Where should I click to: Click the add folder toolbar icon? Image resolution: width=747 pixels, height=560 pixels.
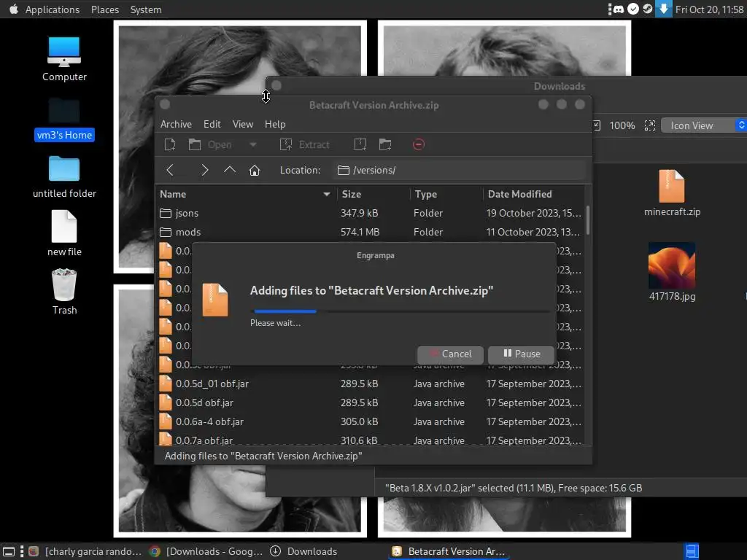pos(385,144)
